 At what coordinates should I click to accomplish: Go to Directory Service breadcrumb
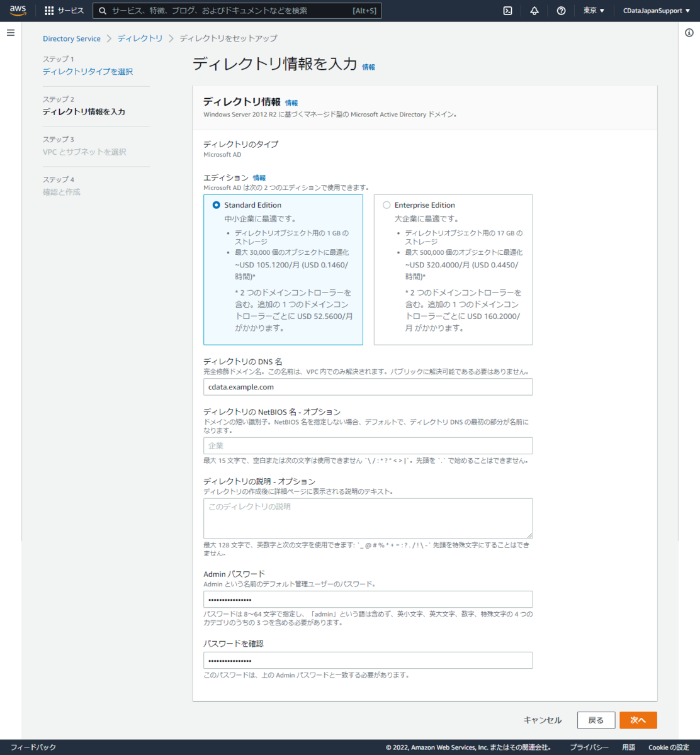point(72,38)
